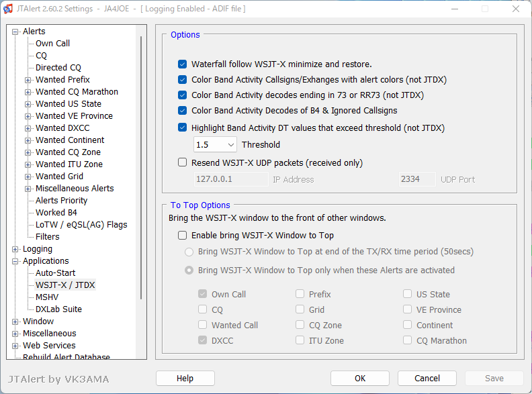Disable Highlight Band Activity DT values checkbox

tap(183, 128)
